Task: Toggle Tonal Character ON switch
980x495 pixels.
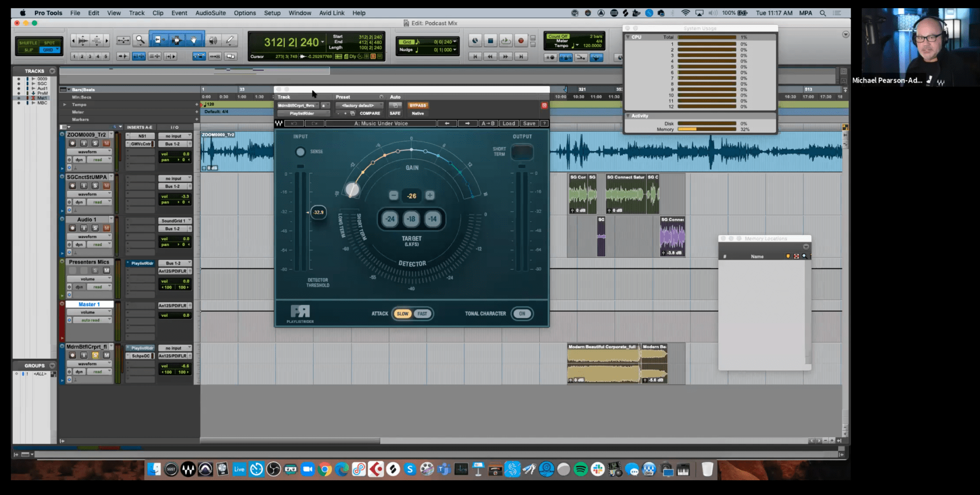Action: tap(522, 314)
